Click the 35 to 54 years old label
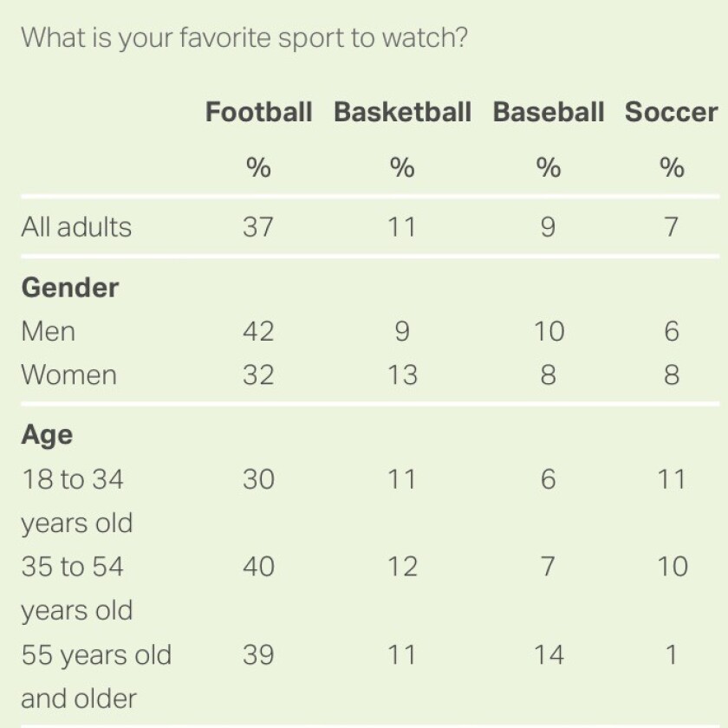This screenshot has height=728, width=728. [x=77, y=588]
